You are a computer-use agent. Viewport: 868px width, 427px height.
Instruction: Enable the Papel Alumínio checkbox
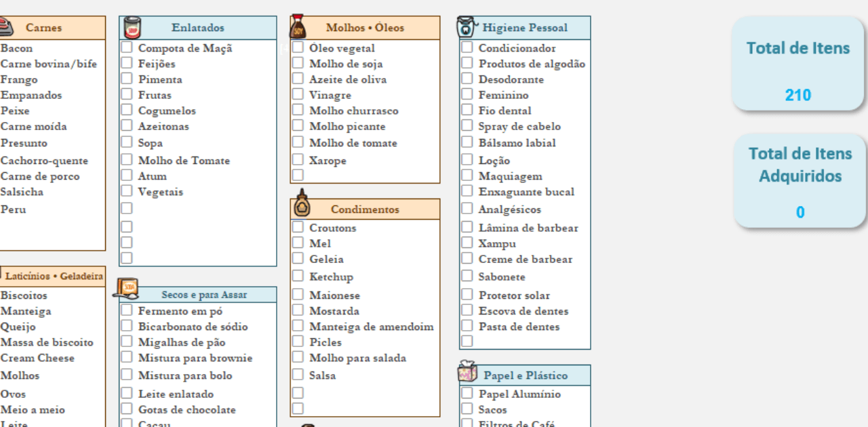coord(467,393)
